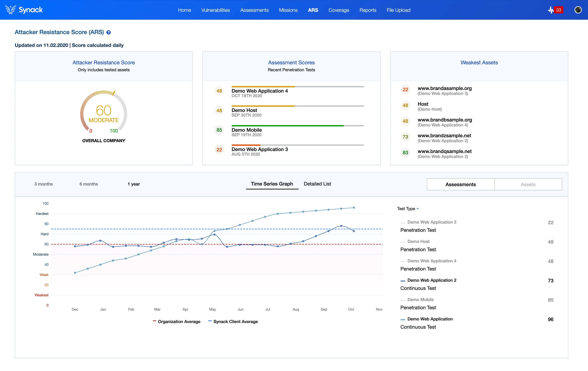Toggle Synack Client Average legend item

[233, 322]
